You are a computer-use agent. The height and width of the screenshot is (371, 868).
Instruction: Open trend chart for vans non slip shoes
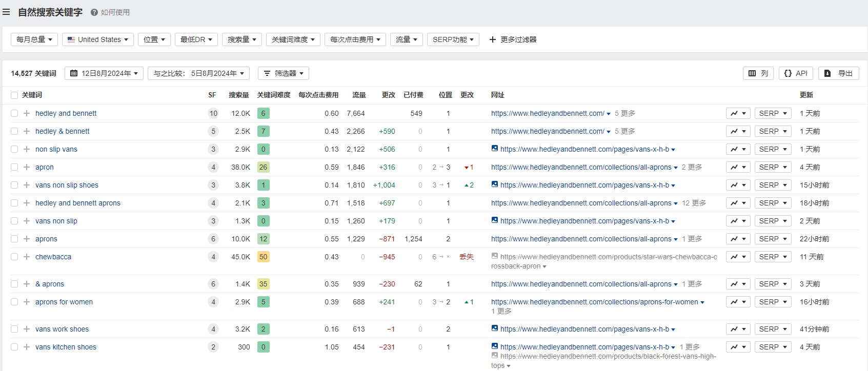tap(738, 185)
